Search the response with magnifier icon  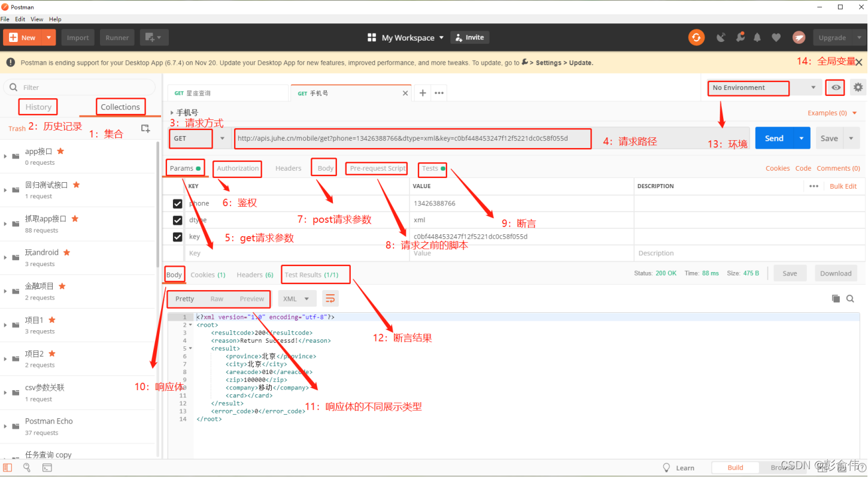[x=850, y=298]
